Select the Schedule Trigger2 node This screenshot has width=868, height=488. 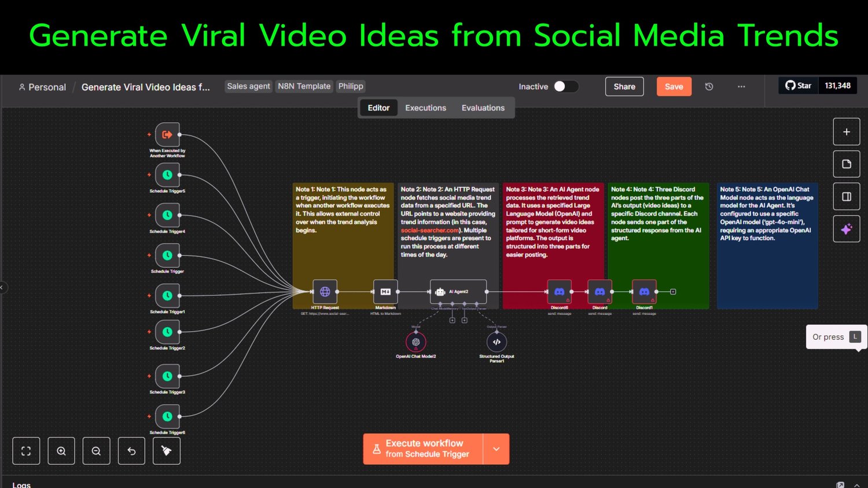point(167,332)
